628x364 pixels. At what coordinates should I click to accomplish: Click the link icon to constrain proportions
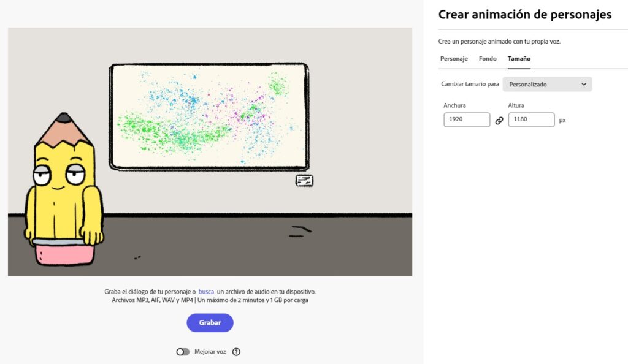(x=499, y=120)
